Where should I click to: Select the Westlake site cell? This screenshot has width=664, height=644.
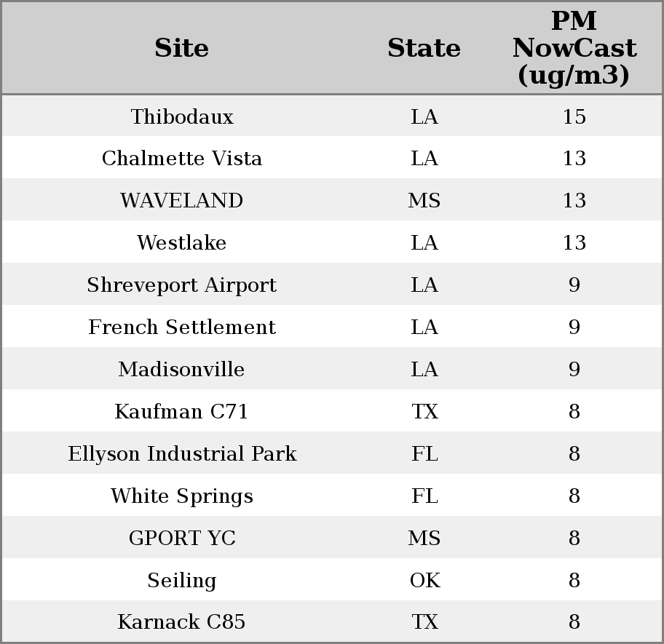[x=182, y=243]
